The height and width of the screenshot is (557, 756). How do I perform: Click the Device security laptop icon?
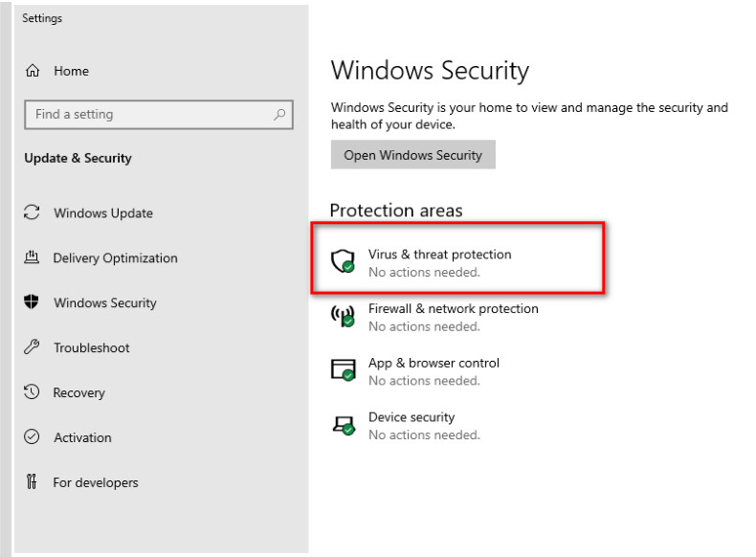[x=343, y=425]
